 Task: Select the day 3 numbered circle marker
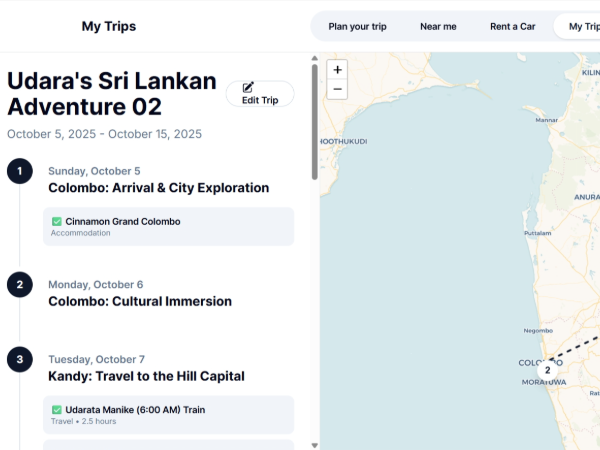(x=19, y=360)
